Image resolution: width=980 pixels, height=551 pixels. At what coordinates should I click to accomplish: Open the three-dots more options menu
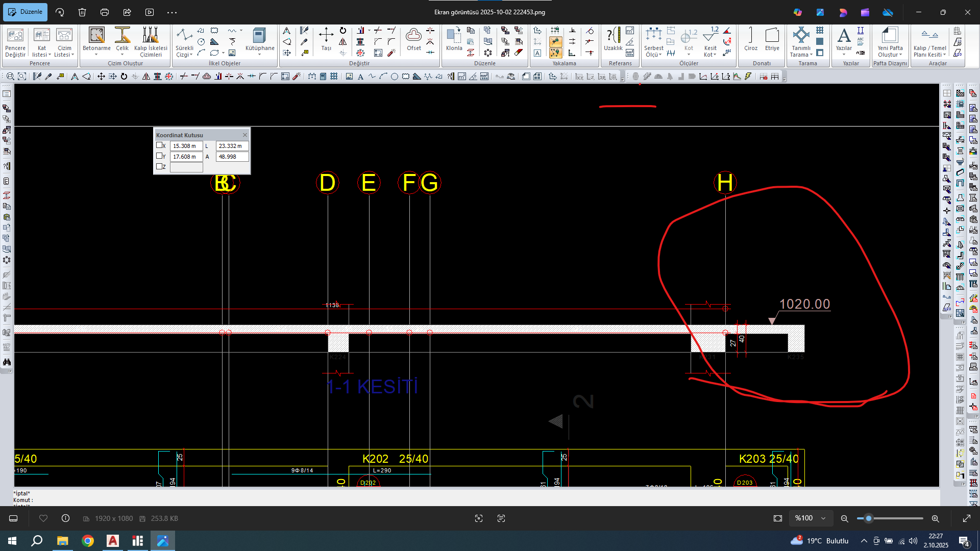[x=172, y=12]
